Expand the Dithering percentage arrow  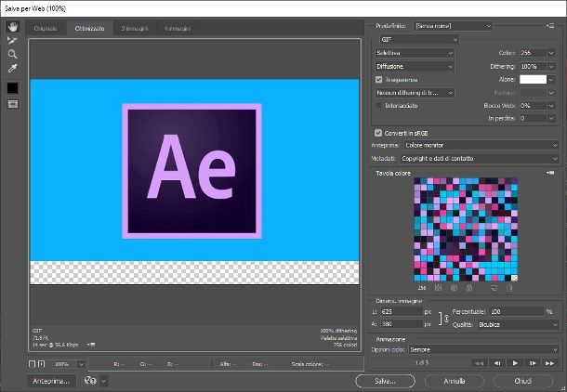click(x=551, y=66)
